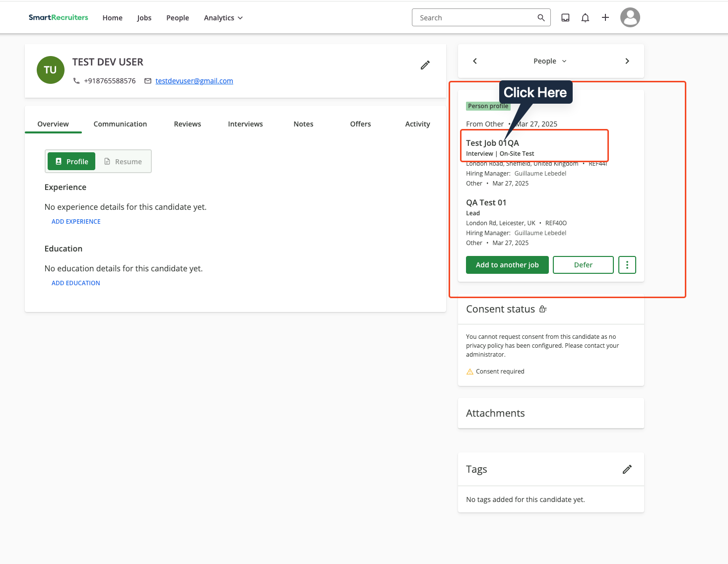Open the testdevuser@gmail.com email link
Screen dimensions: 728x564
(194, 81)
